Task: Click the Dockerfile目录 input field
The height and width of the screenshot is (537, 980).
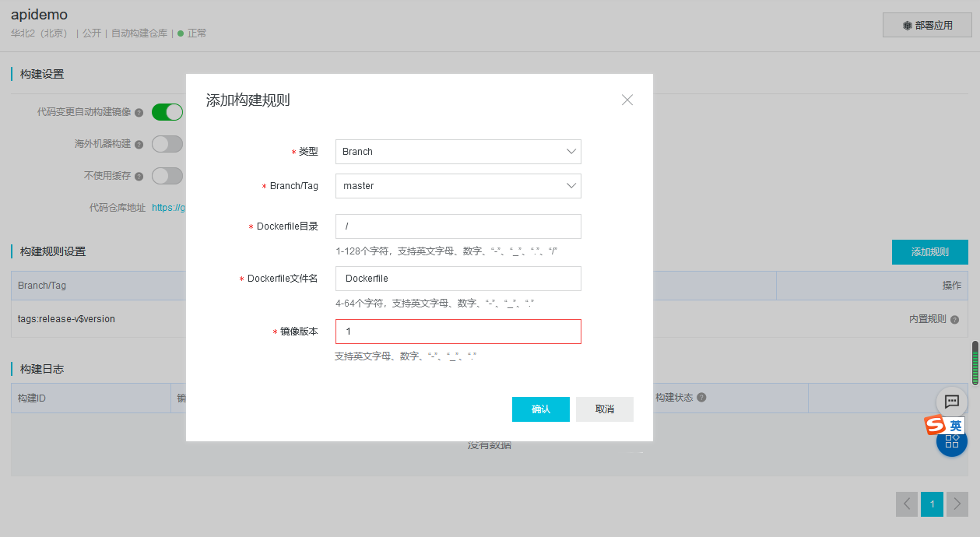Action: (x=458, y=226)
